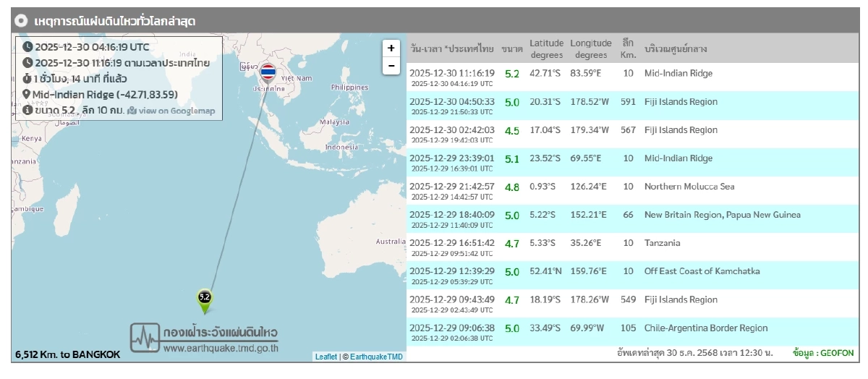Select the Northern Molucca Sea earthquake row
The height and width of the screenshot is (379, 868).
pos(622,187)
